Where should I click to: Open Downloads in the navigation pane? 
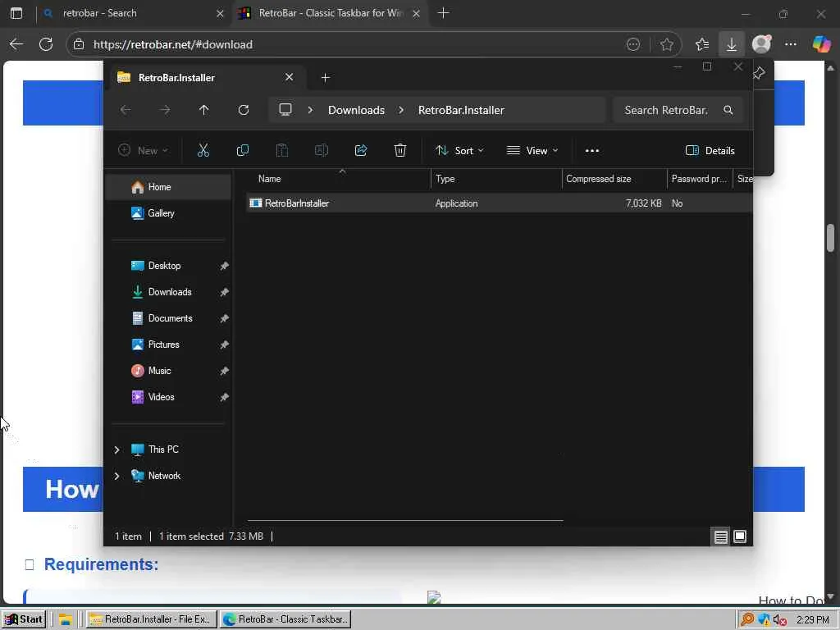169,292
